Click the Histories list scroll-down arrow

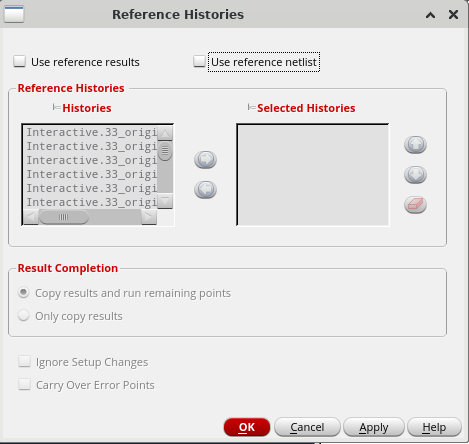point(165,201)
